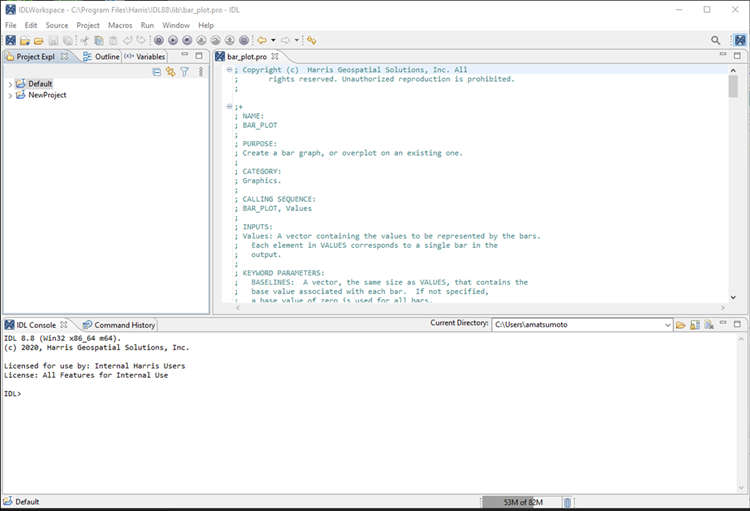Click the Run button in the toolbar
The width and height of the screenshot is (750, 511).
point(173,41)
